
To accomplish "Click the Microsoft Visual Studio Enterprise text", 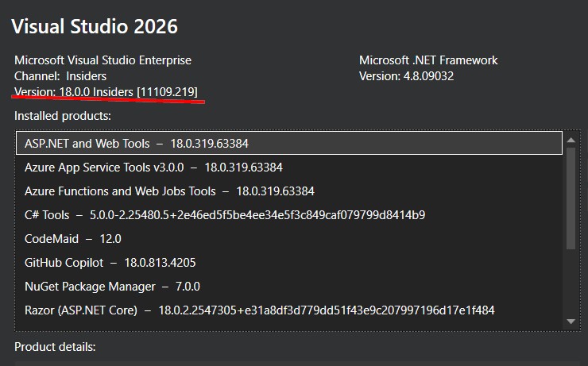I will point(103,60).
